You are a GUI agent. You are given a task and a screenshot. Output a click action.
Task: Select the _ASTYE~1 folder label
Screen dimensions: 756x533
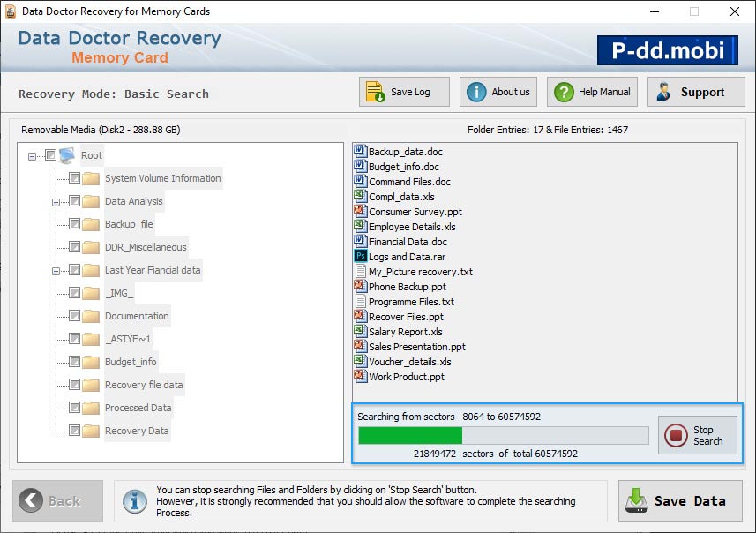click(x=128, y=339)
